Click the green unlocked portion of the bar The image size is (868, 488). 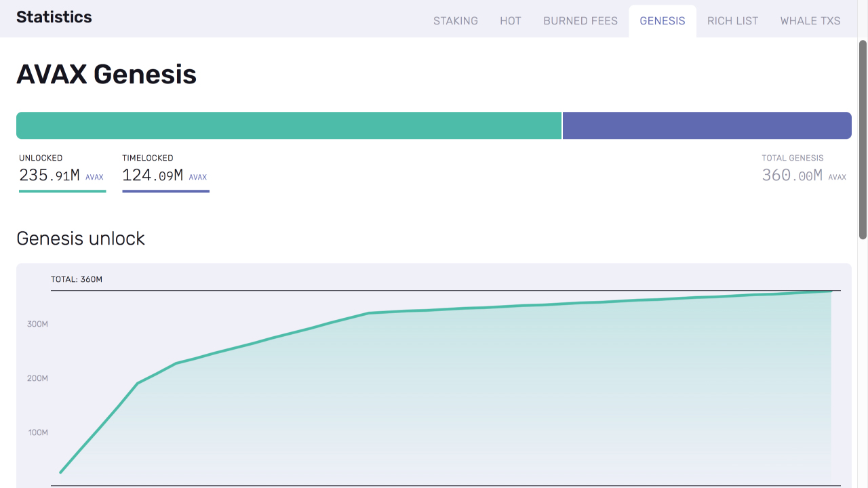tap(289, 125)
